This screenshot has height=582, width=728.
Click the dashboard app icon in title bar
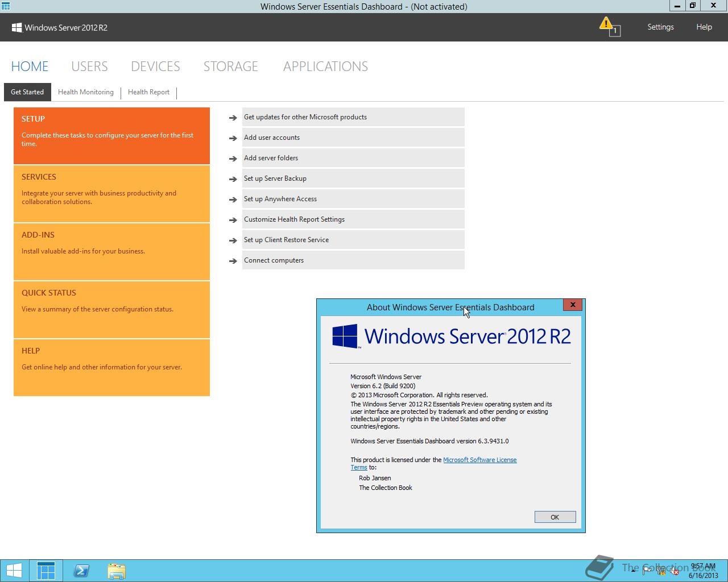[x=6, y=6]
